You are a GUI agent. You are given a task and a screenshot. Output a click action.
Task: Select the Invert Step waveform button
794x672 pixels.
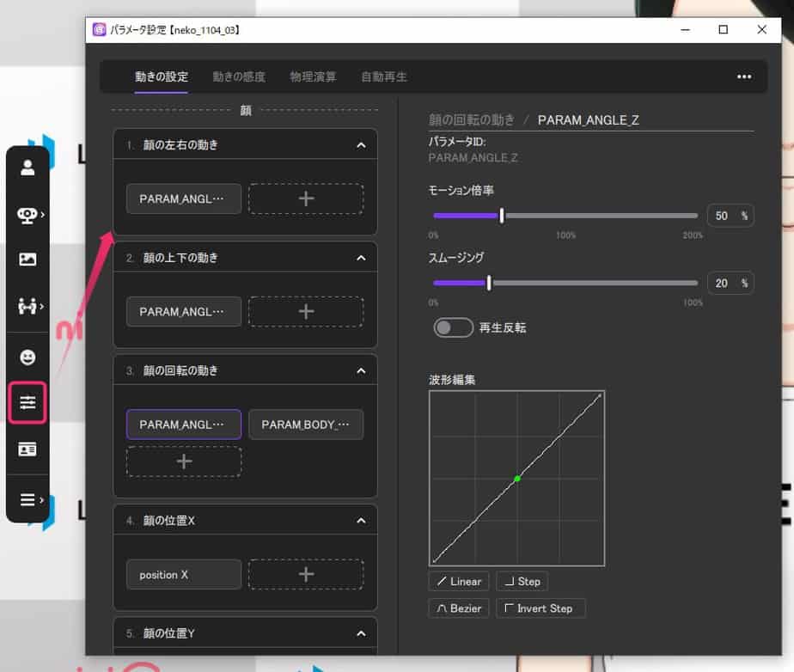[x=541, y=608]
